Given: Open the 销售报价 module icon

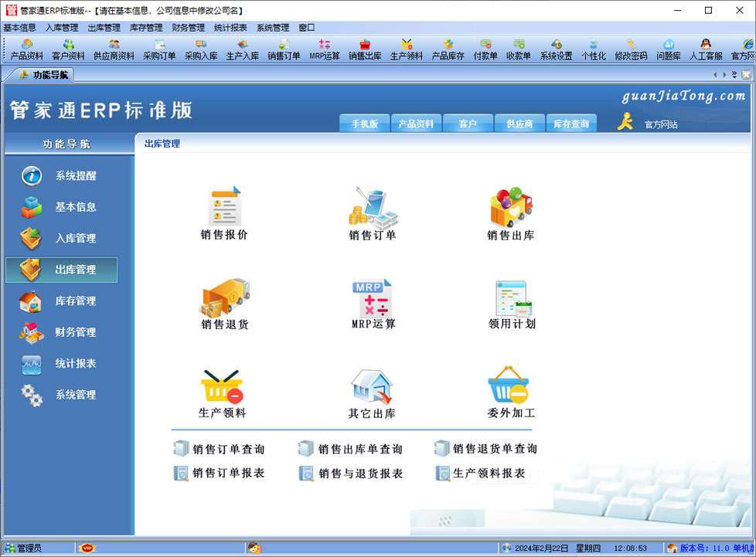Looking at the screenshot, I should 224,207.
